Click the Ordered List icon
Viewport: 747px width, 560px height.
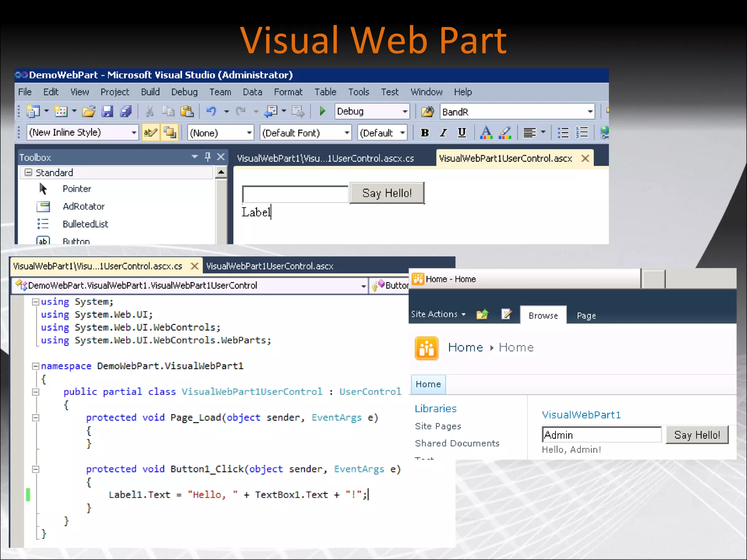(x=582, y=132)
